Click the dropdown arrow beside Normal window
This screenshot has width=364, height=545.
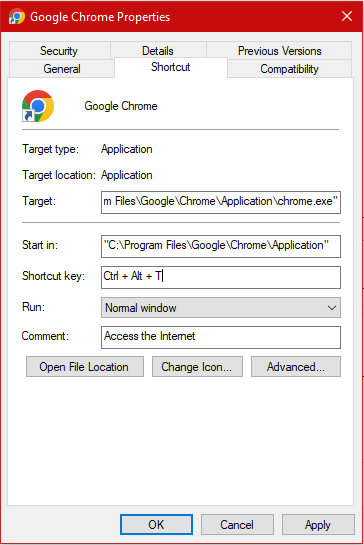(332, 308)
